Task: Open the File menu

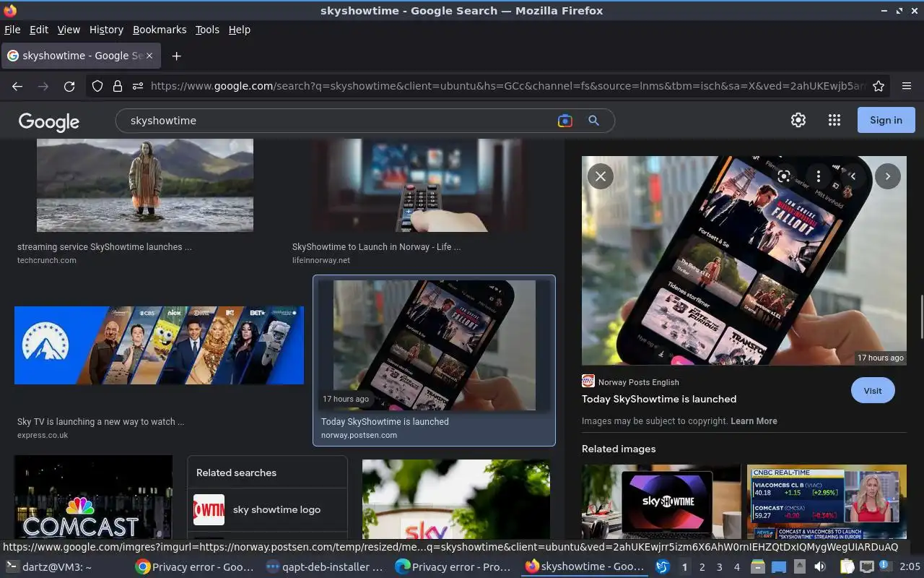Action: (12, 30)
